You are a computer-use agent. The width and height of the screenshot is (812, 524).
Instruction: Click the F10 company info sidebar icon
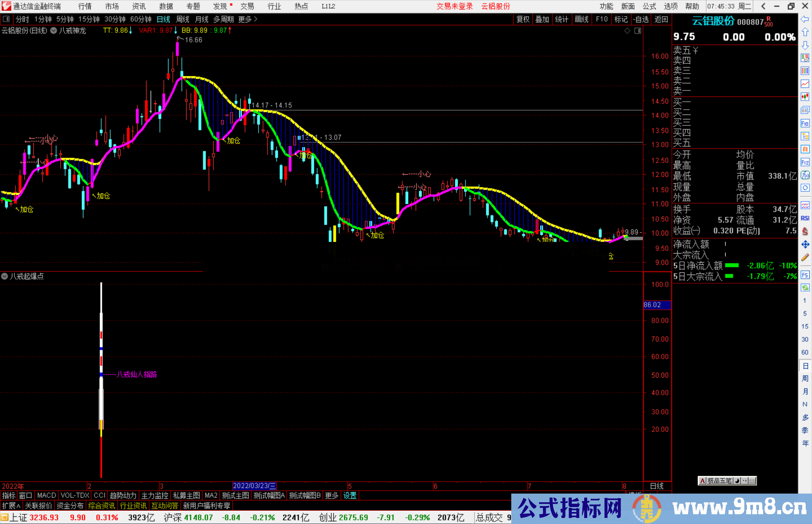(x=805, y=123)
